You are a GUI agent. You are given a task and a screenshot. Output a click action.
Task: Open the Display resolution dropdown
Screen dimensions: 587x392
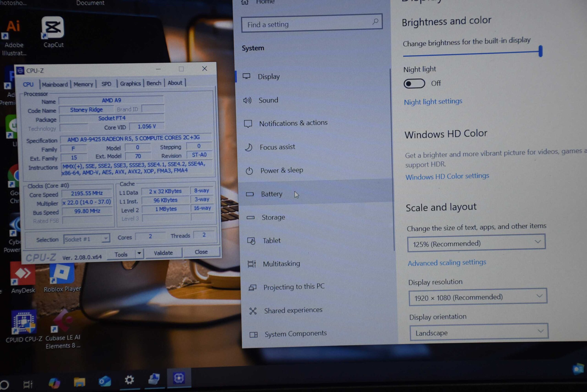[x=478, y=297]
